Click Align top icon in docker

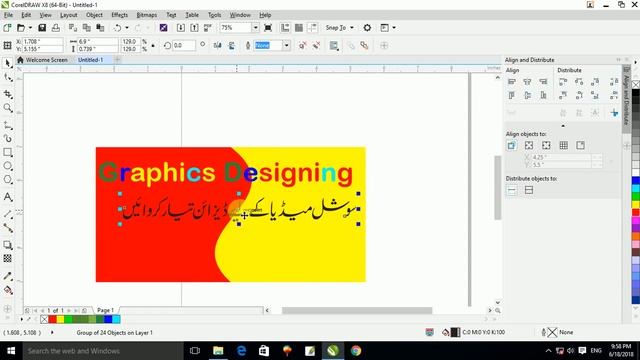[511, 96]
